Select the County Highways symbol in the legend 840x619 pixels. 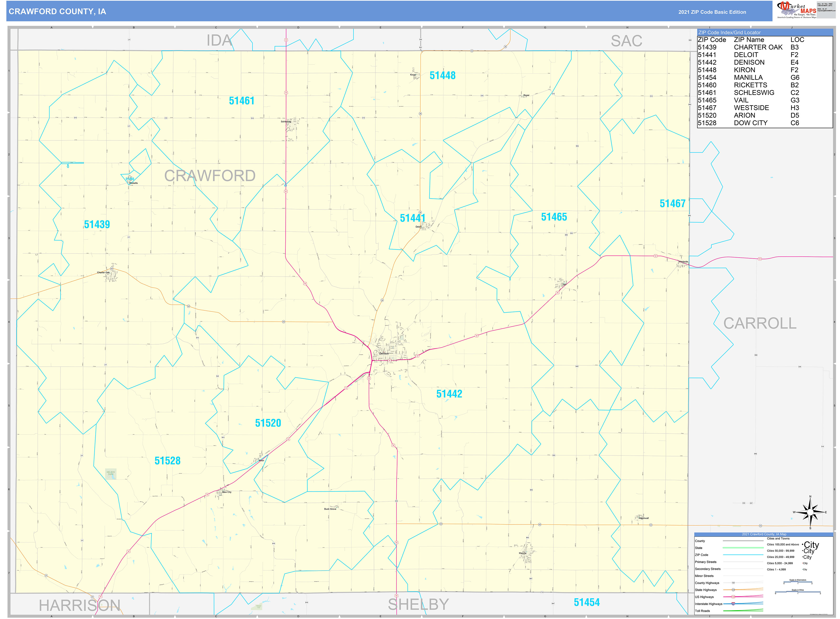(734, 583)
